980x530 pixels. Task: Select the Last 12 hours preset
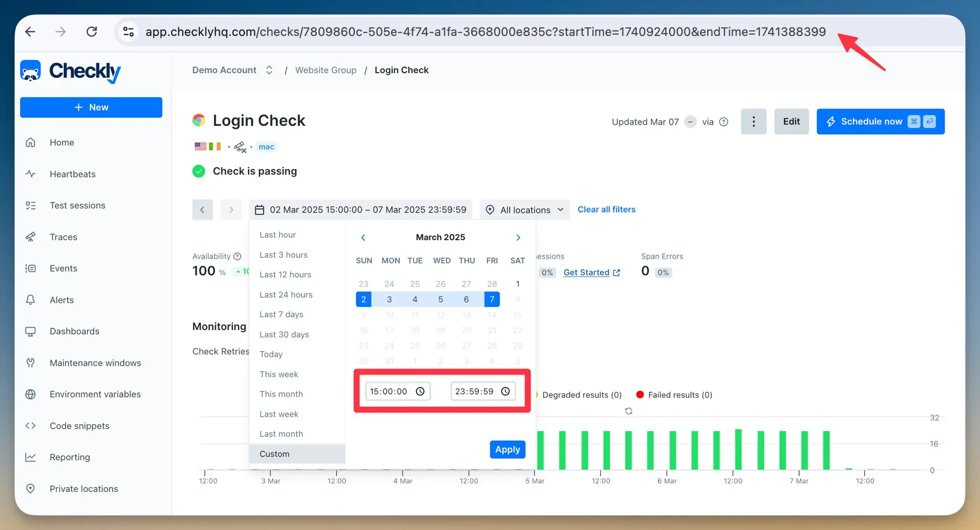click(x=297, y=275)
